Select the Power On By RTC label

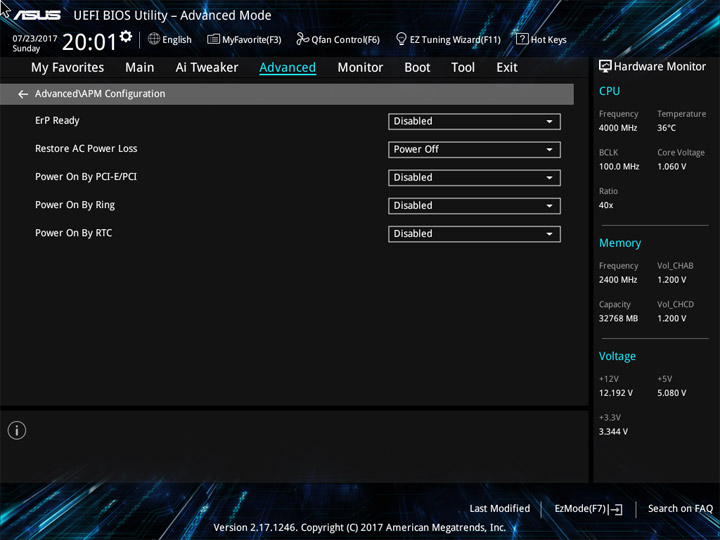(73, 233)
